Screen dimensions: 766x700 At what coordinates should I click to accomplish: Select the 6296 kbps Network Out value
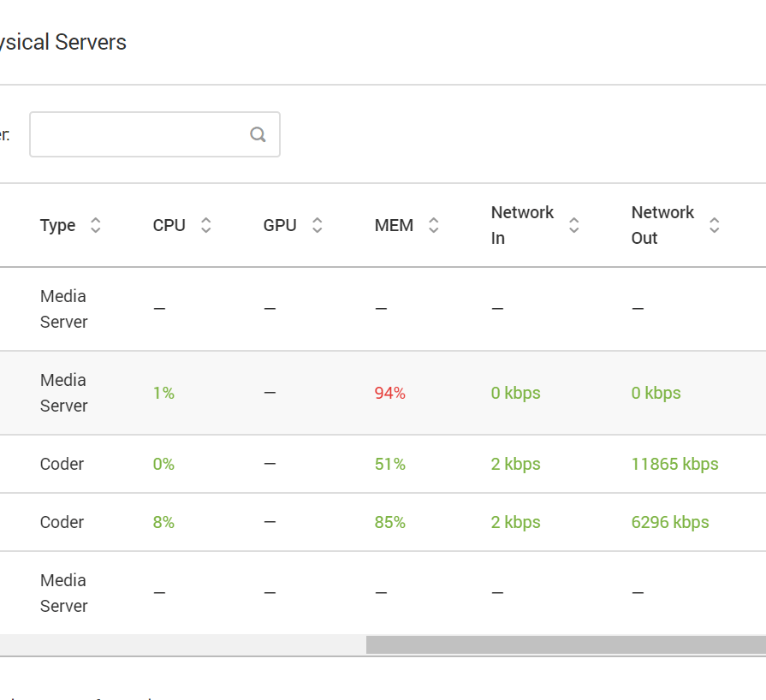tap(670, 522)
